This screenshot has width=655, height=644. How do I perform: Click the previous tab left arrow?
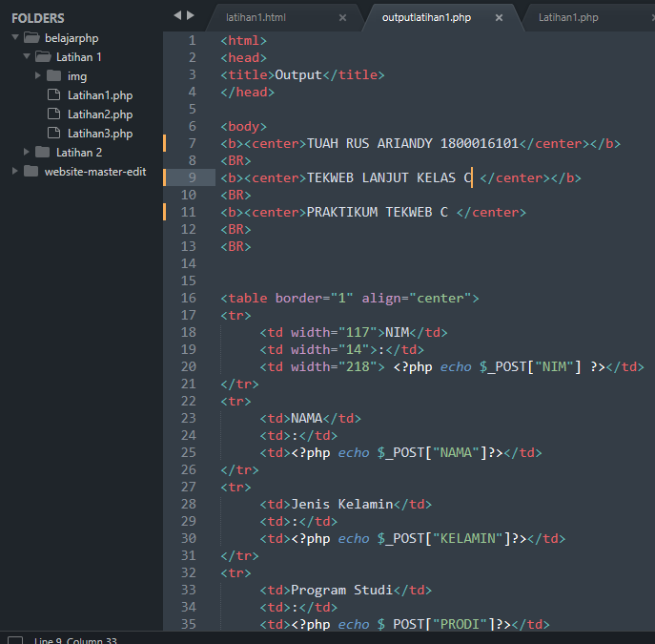pyautogui.click(x=177, y=15)
